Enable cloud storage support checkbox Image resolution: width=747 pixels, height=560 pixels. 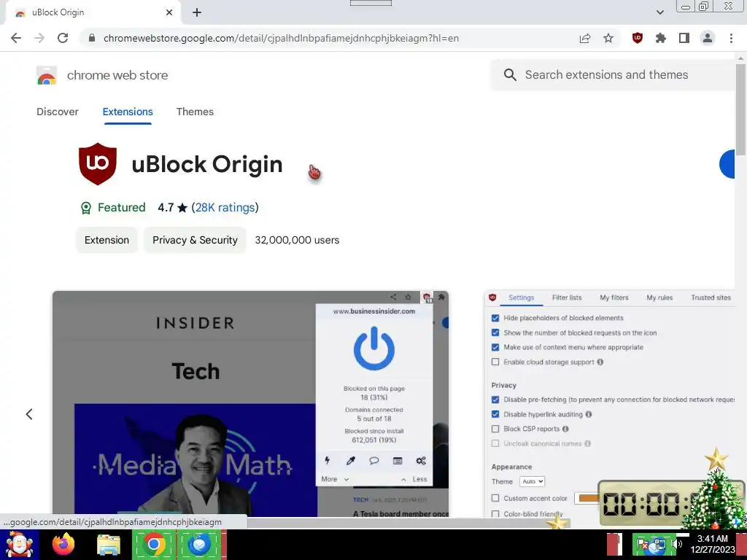pyautogui.click(x=495, y=362)
